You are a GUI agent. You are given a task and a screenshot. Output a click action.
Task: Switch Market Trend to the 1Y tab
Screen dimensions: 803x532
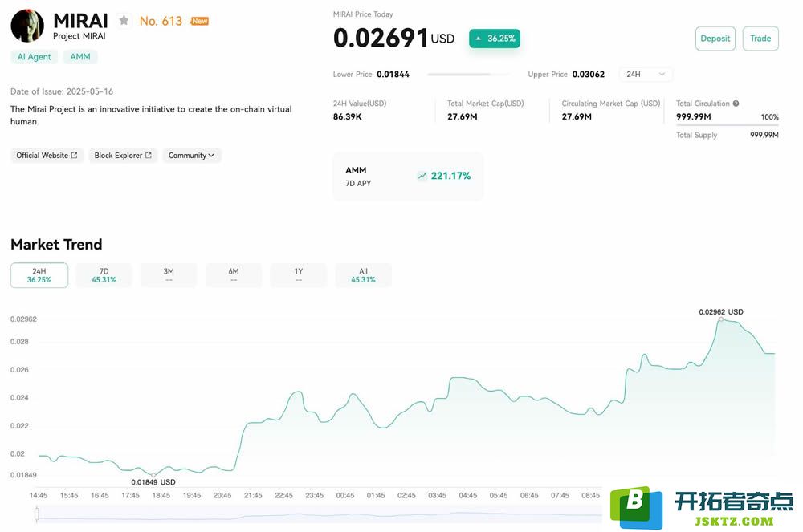click(x=299, y=275)
